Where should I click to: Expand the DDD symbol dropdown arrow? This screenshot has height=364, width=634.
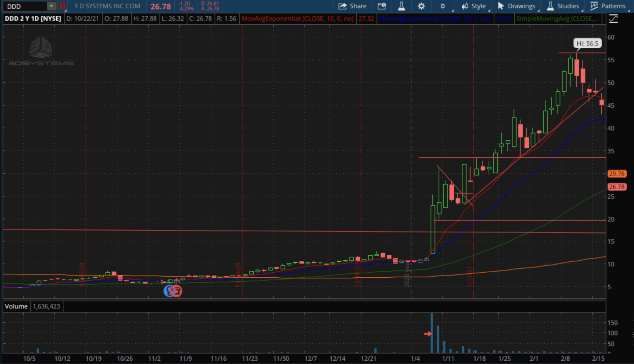point(52,6)
